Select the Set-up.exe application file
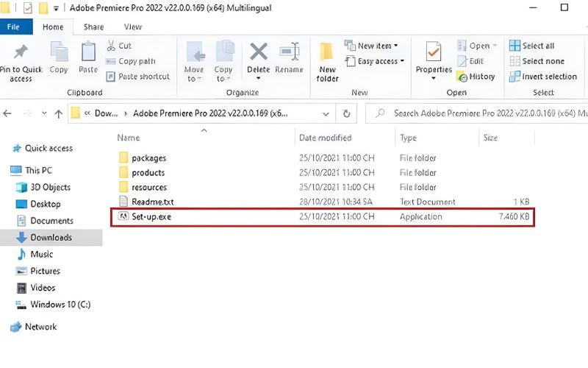 tap(323, 217)
